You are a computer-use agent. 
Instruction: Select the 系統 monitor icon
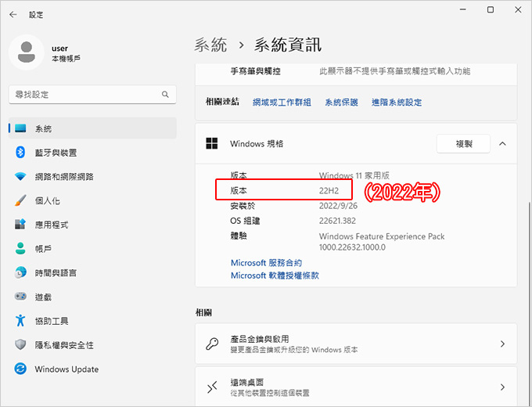coord(20,128)
